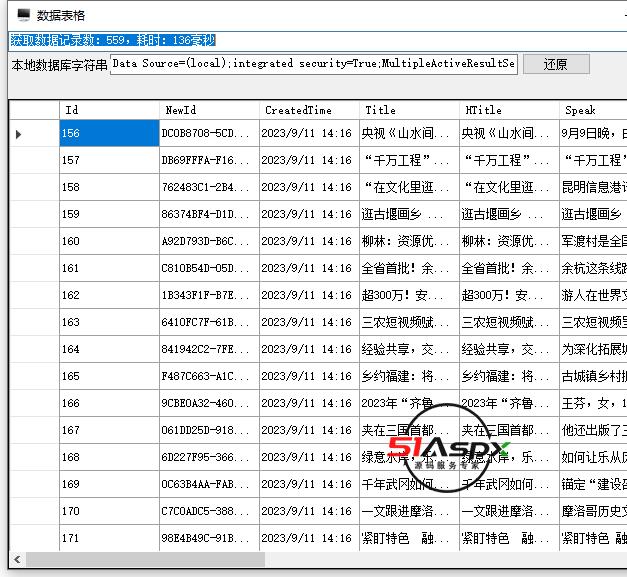Click NewId cell 9CBE0A32-460...
The width and height of the screenshot is (627, 577).
209,403
